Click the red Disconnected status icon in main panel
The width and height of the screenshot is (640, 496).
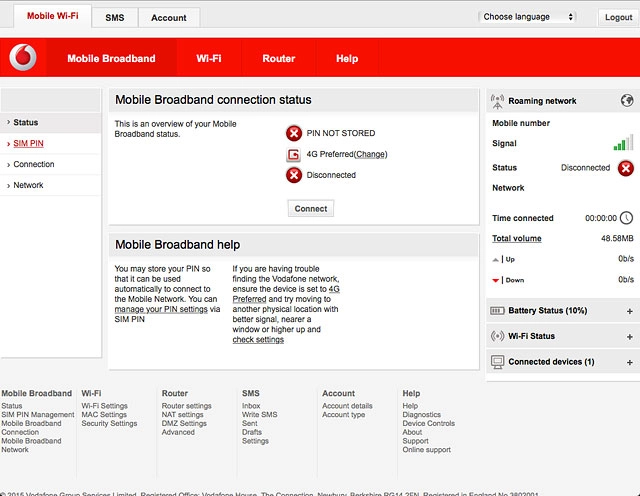point(294,175)
